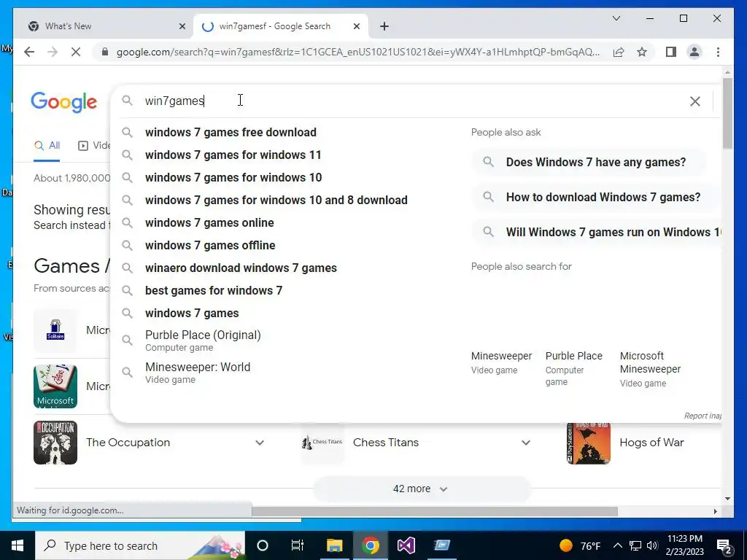Click the volume speaker tray icon
This screenshot has width=747, height=560.
652,545
